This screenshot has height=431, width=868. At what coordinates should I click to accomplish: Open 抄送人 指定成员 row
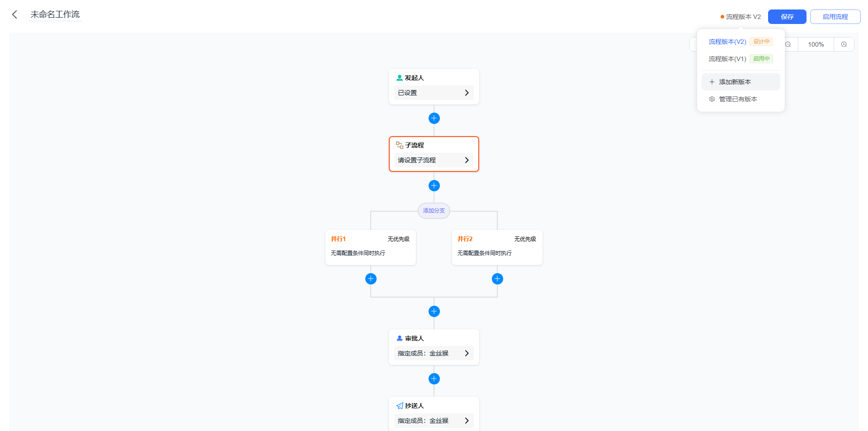(434, 421)
